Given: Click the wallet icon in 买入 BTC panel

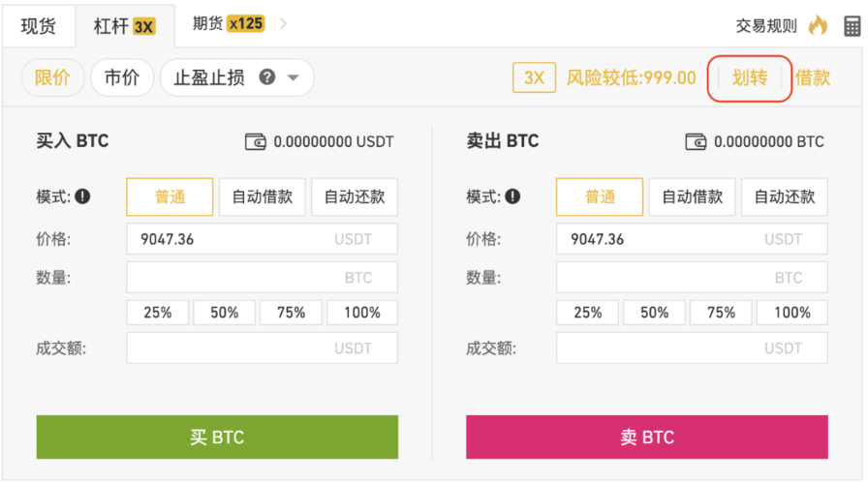Looking at the screenshot, I should tap(255, 141).
